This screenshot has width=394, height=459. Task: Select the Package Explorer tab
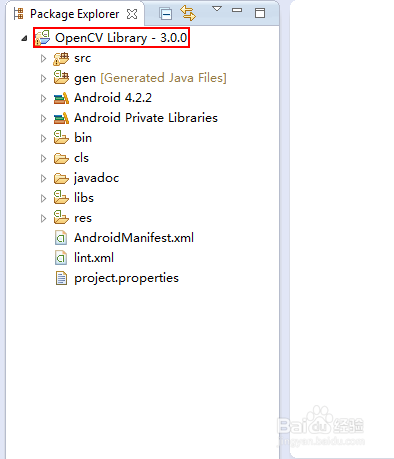(x=75, y=14)
